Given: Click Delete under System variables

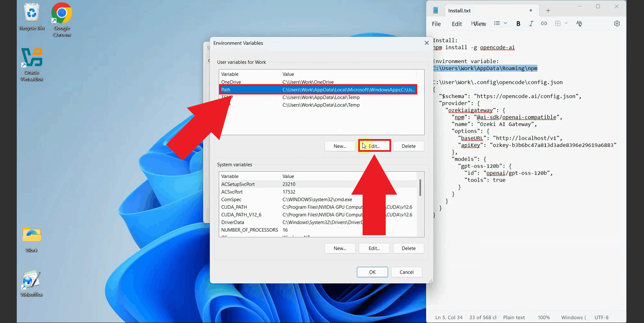Looking at the screenshot, I should tap(408, 248).
